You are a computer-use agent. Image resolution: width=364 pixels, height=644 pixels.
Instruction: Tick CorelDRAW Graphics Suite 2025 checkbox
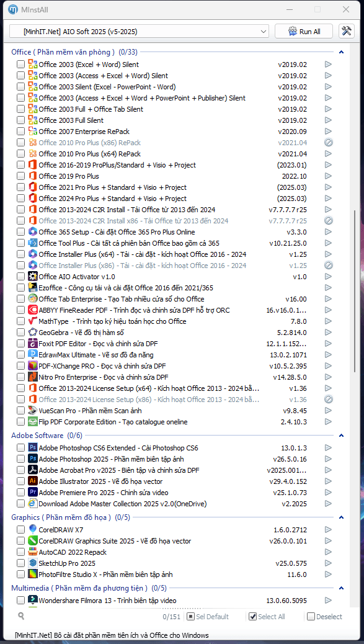point(20,541)
